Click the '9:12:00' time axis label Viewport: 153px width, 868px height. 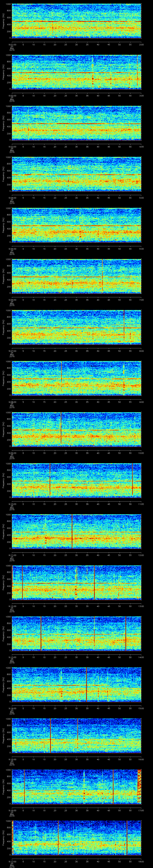[12, 606]
